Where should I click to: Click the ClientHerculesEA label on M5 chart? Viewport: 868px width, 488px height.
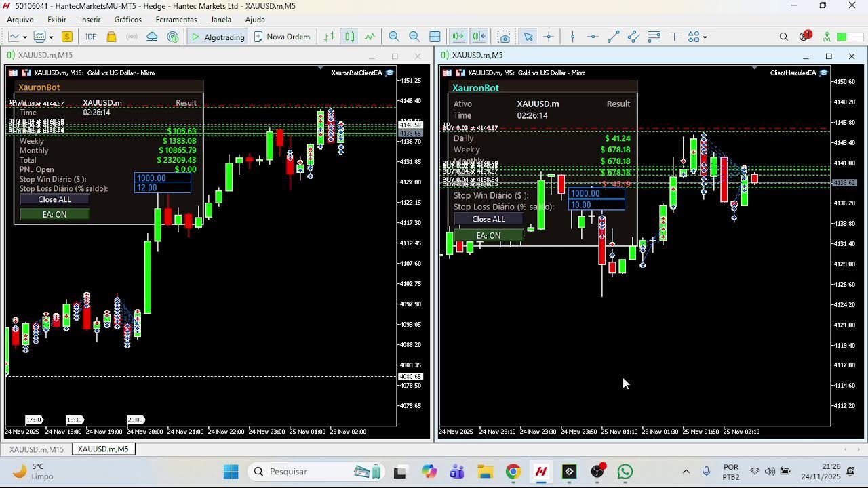click(793, 73)
